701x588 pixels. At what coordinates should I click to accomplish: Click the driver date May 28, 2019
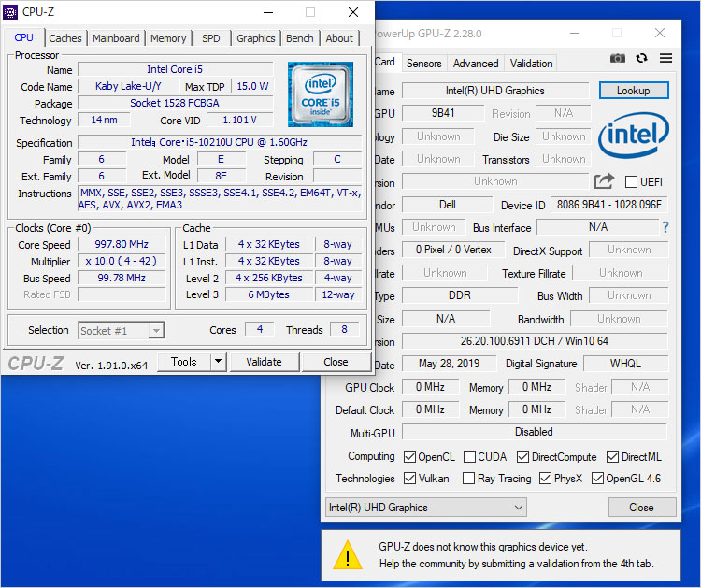(449, 364)
